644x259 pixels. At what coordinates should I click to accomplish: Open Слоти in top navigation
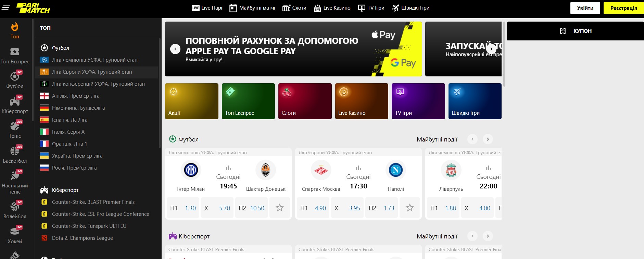[294, 8]
